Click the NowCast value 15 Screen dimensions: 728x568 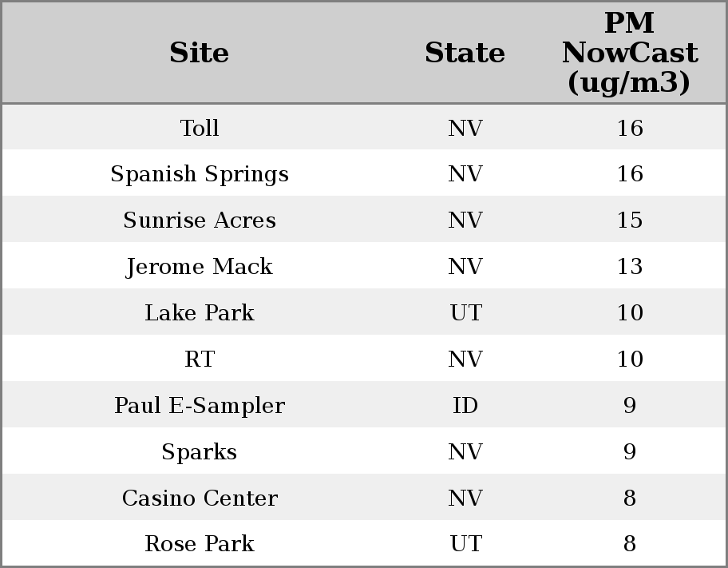pyautogui.click(x=630, y=220)
